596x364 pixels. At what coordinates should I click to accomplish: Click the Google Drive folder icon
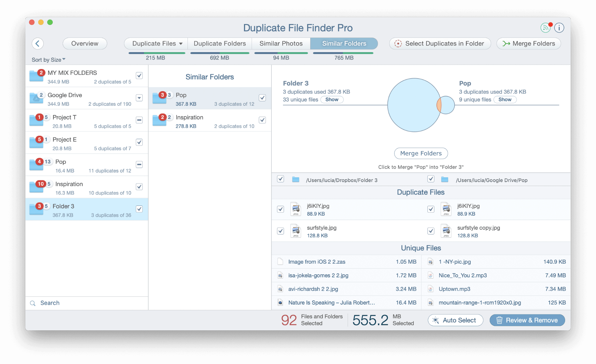click(x=36, y=98)
